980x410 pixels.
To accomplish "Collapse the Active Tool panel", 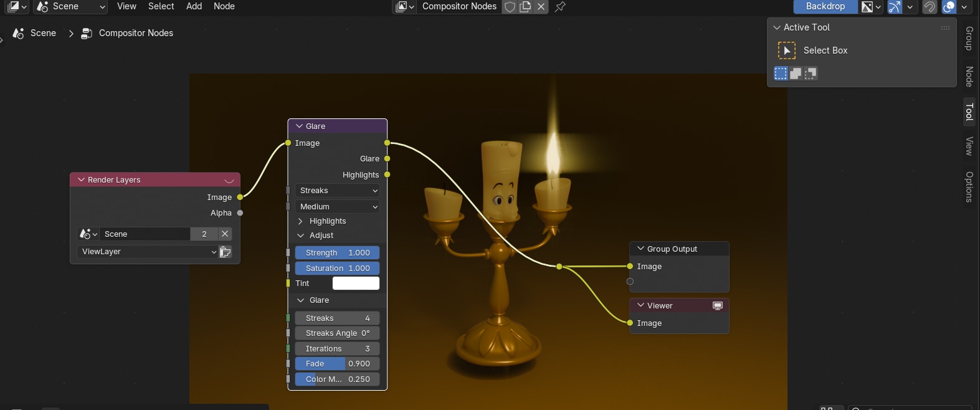I will [x=777, y=27].
